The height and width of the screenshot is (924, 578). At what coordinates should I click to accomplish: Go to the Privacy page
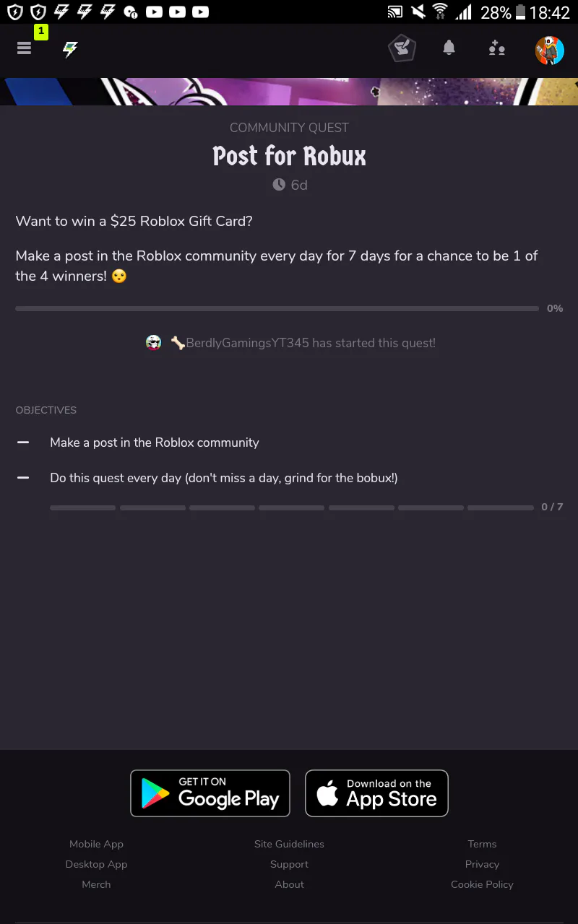click(482, 864)
